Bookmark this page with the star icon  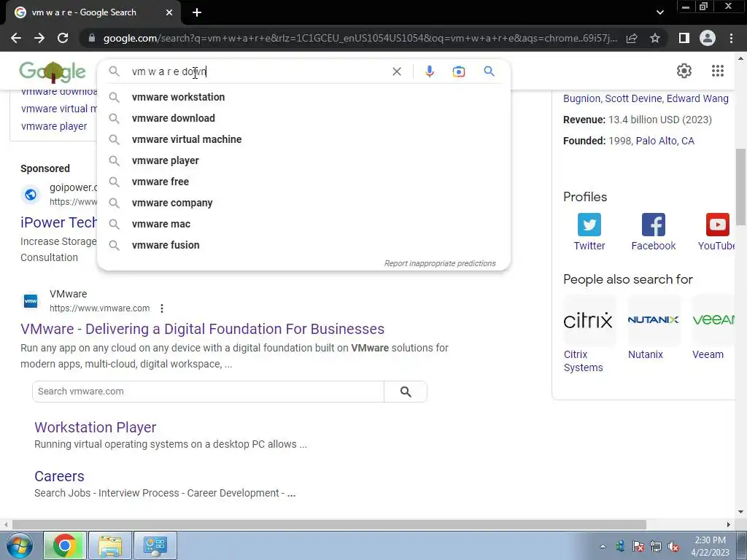click(x=655, y=38)
